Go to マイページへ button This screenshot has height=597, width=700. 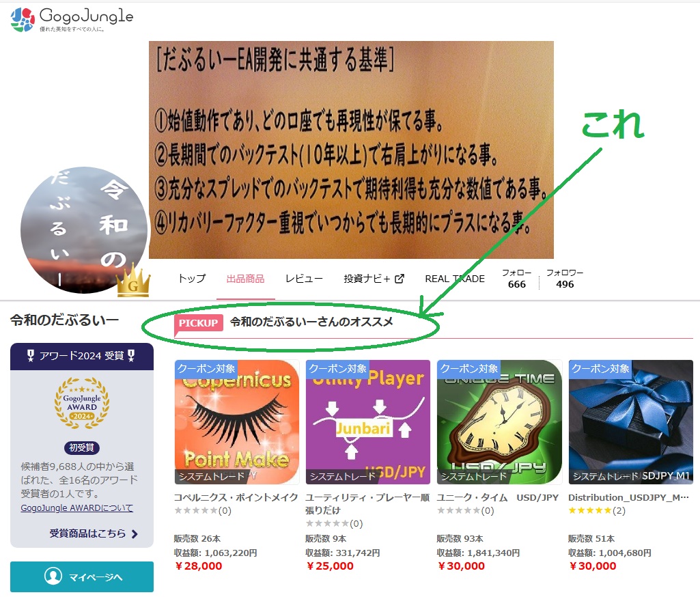tap(82, 577)
